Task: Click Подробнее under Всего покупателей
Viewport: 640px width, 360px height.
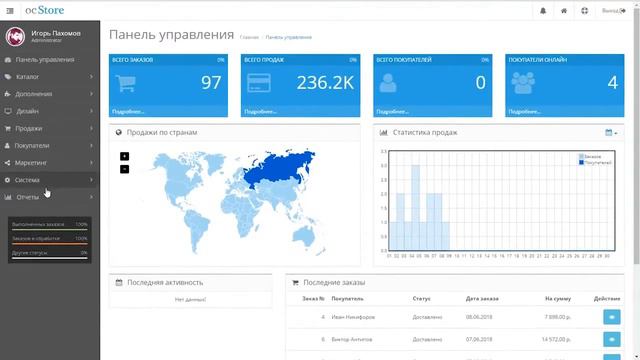Action: click(x=393, y=111)
